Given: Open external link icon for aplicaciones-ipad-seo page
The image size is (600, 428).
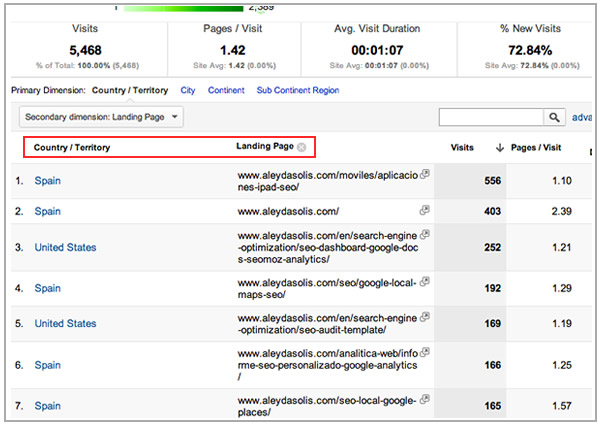Looking at the screenshot, I should [x=425, y=173].
